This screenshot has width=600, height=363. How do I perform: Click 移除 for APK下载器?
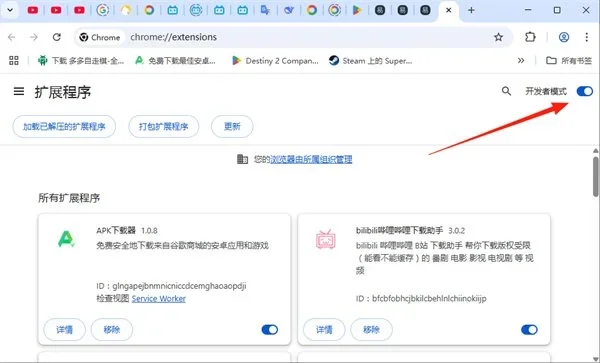point(112,329)
